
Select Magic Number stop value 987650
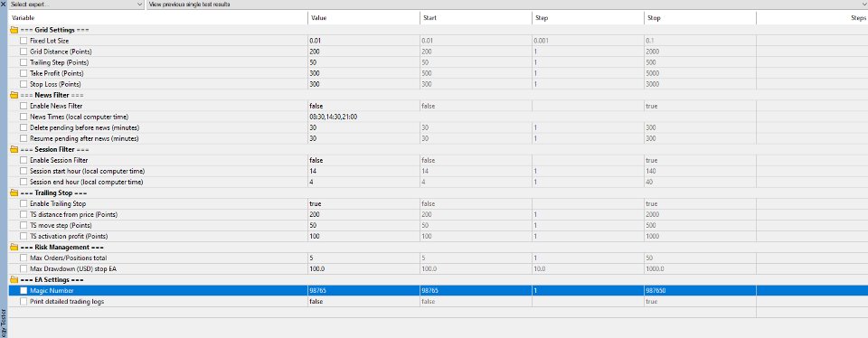[x=656, y=290]
